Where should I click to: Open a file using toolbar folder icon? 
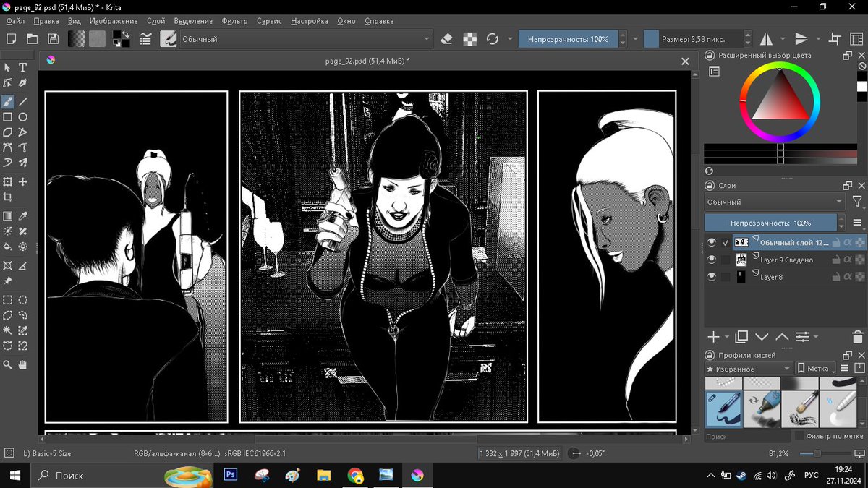coord(33,39)
